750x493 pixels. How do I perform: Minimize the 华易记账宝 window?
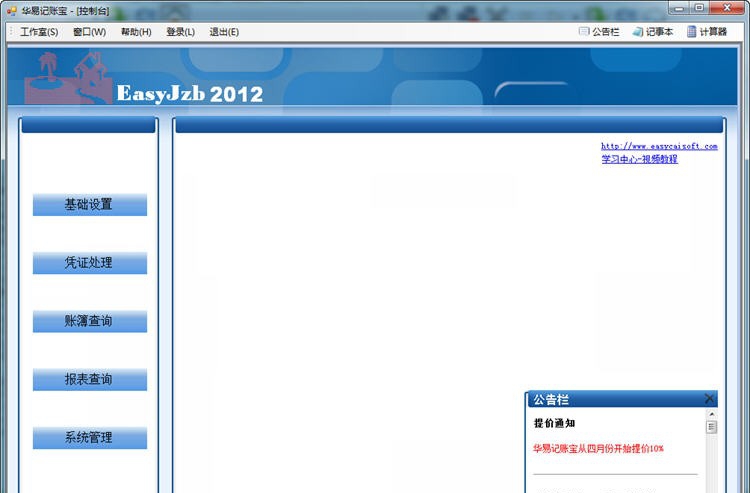679,8
